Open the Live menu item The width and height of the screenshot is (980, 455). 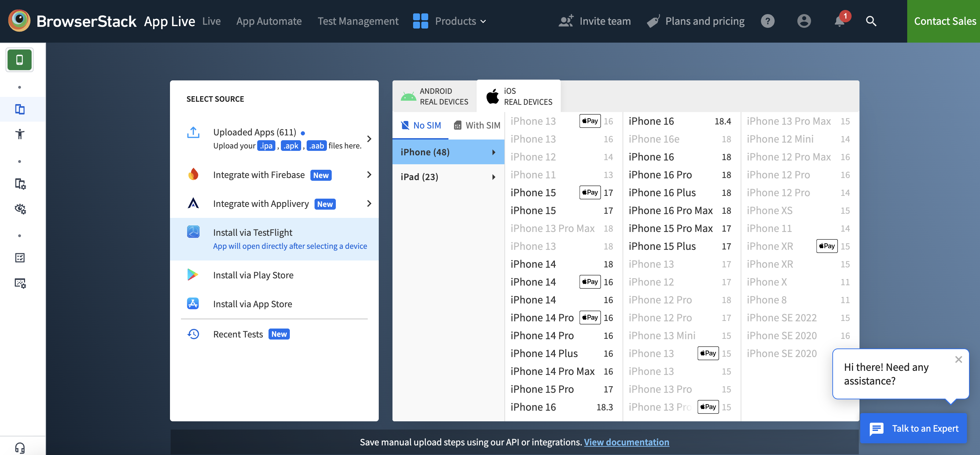tap(211, 21)
